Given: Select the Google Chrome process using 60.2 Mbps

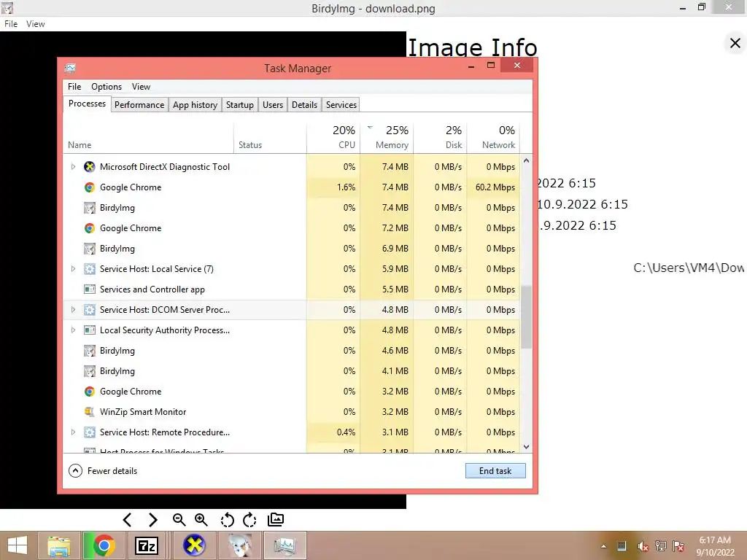Looking at the screenshot, I should coord(291,187).
